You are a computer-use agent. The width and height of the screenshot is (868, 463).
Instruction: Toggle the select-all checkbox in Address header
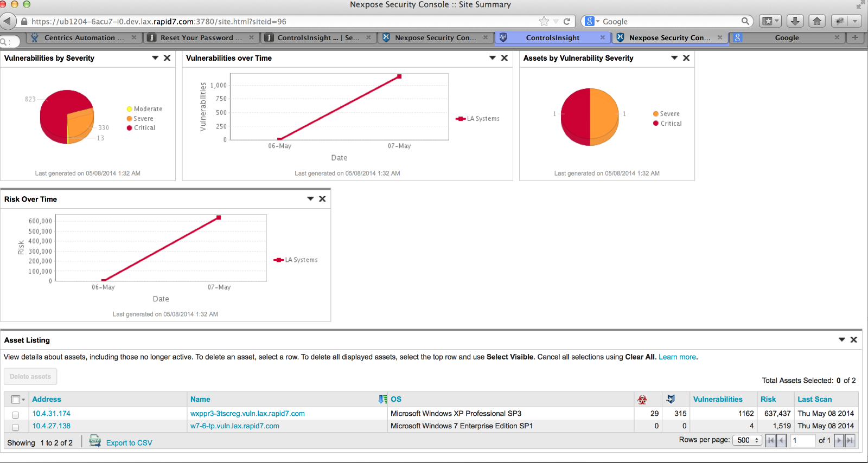pyautogui.click(x=16, y=400)
